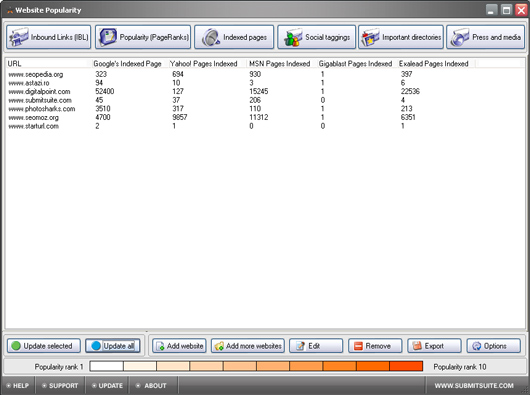Open the Press and media icon
This screenshot has height=395, width=530.
pyautogui.click(x=460, y=37)
